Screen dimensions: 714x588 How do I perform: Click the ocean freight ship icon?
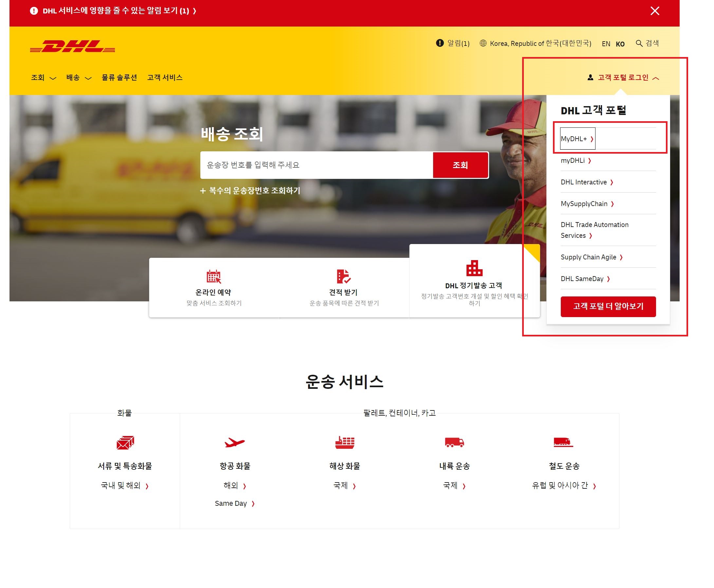[344, 442]
